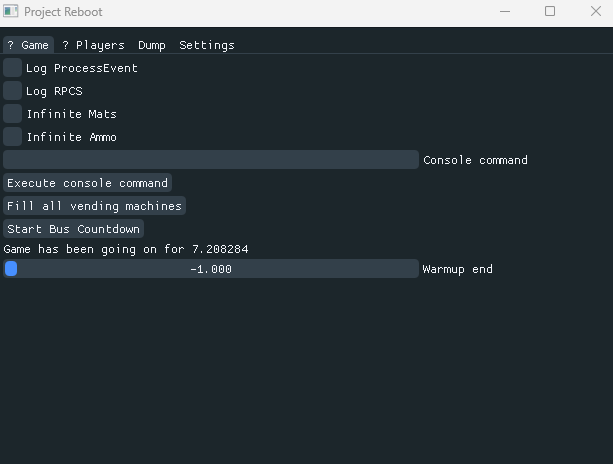
Task: Click the Project Reboot app icon in title bar
Action: coord(10,12)
